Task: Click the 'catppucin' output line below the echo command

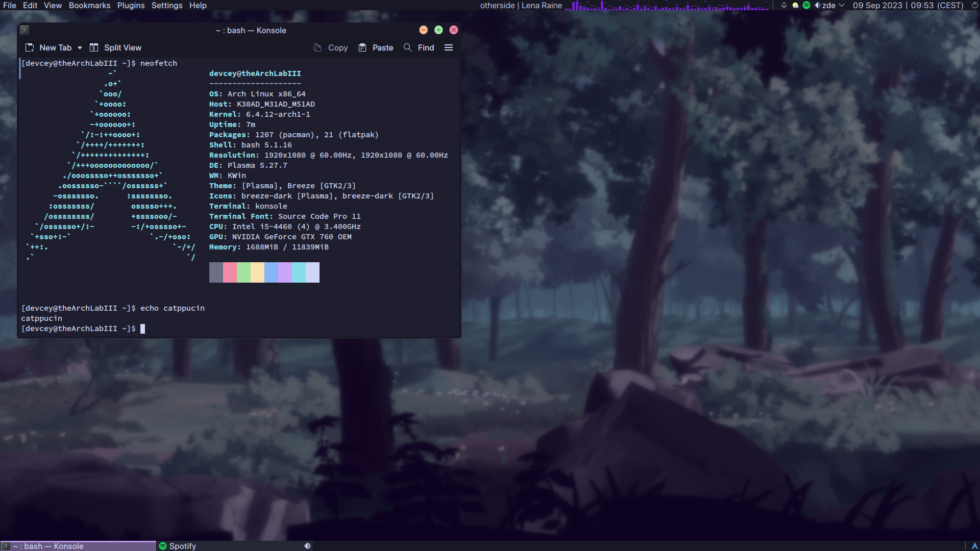Action: 41,318
